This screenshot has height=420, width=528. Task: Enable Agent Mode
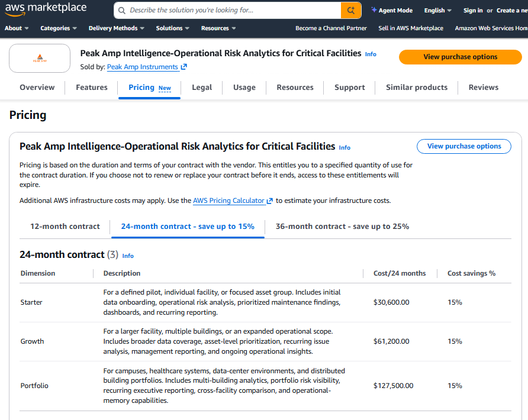tap(392, 11)
